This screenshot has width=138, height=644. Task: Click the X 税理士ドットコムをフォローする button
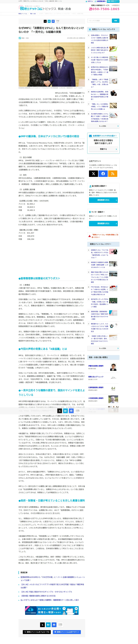click(37, 632)
